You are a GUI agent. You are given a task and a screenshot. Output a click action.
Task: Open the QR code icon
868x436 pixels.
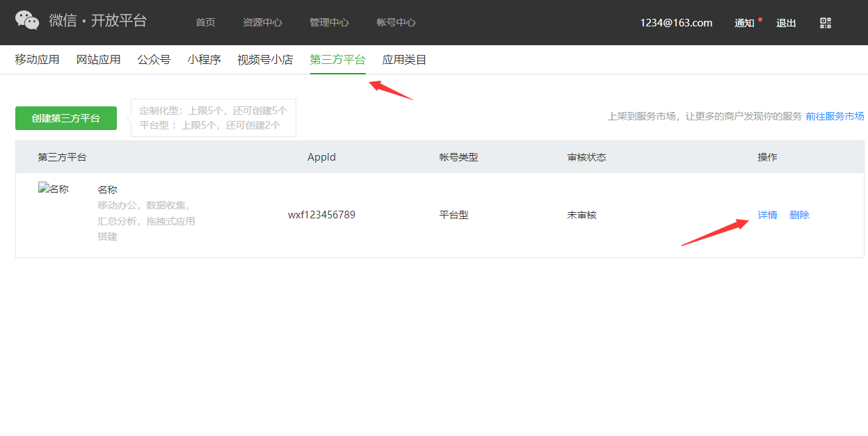point(826,23)
